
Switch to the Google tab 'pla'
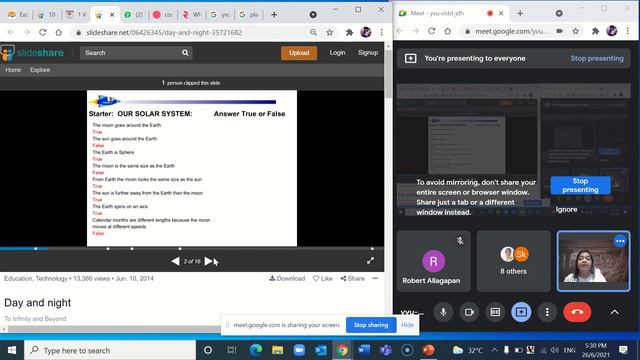249,15
